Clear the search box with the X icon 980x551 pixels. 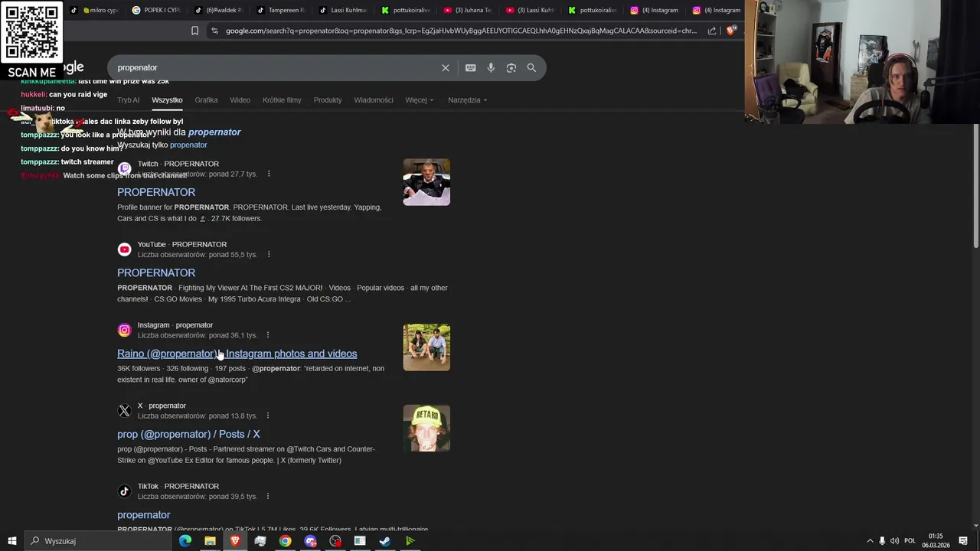(x=446, y=67)
